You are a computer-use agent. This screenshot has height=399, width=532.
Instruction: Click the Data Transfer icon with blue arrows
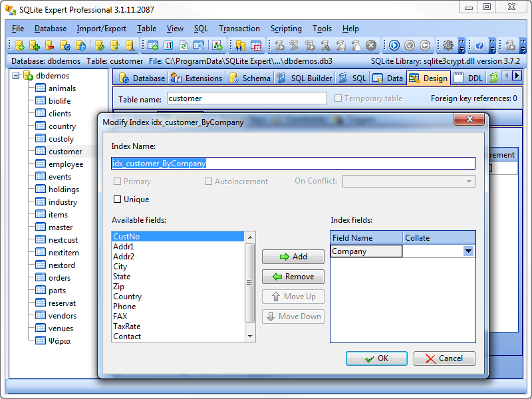coord(240,45)
